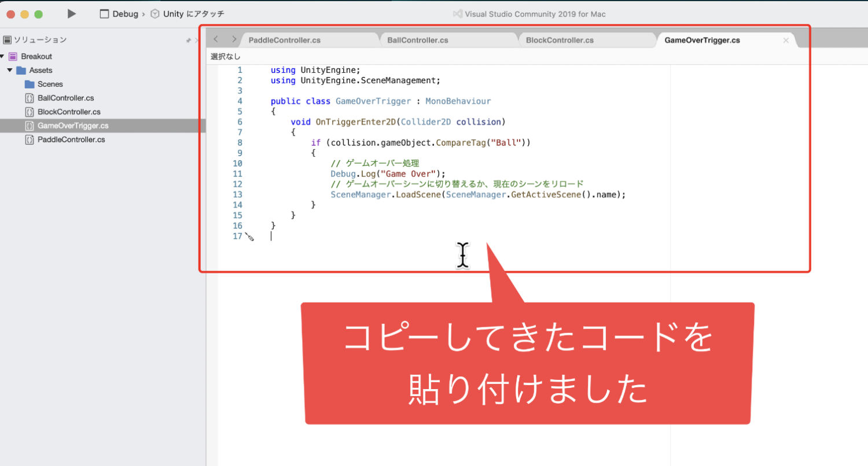Click 'OnTriggerEnter2D' method name
This screenshot has height=466, width=868.
click(355, 122)
